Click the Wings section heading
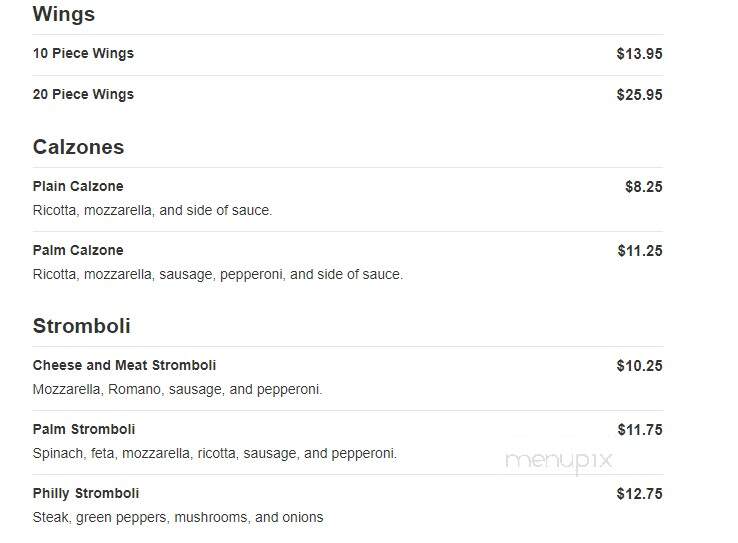The width and height of the screenshot is (738, 543). coord(64,14)
